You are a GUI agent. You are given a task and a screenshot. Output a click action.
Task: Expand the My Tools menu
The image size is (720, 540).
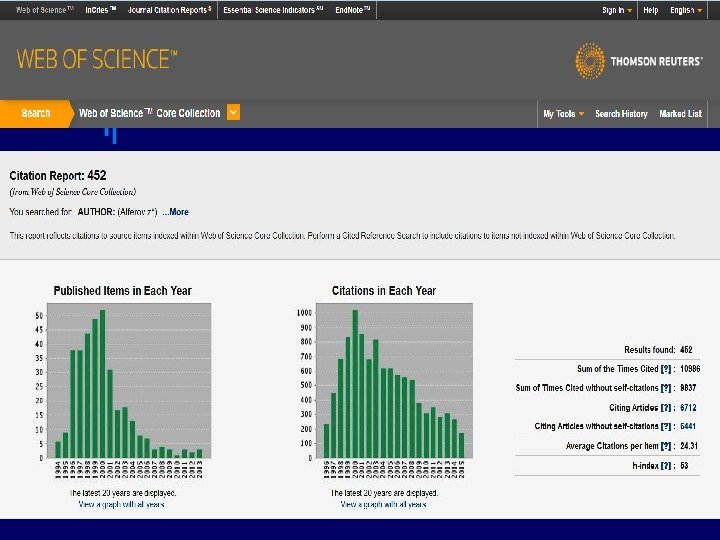[x=563, y=113]
